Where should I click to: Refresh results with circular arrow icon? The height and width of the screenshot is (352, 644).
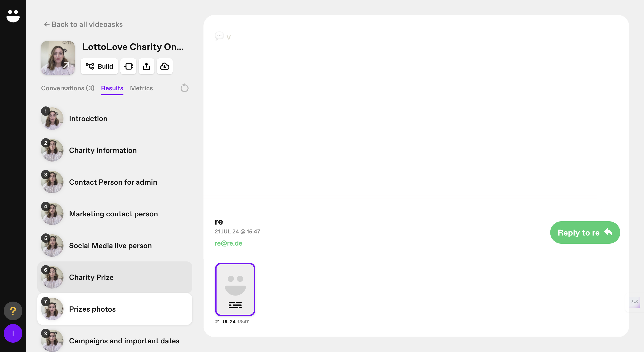pos(184,88)
